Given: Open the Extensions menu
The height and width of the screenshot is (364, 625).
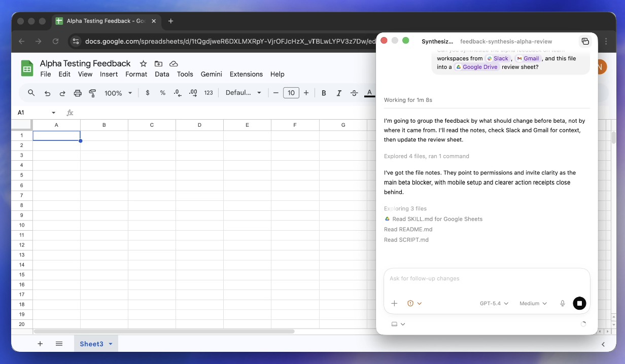Looking at the screenshot, I should point(246,74).
